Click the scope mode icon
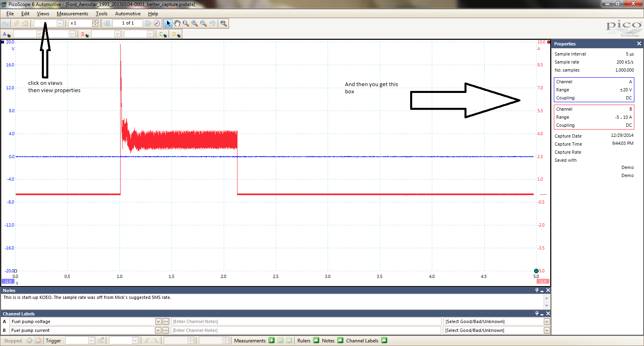 [x=6, y=23]
